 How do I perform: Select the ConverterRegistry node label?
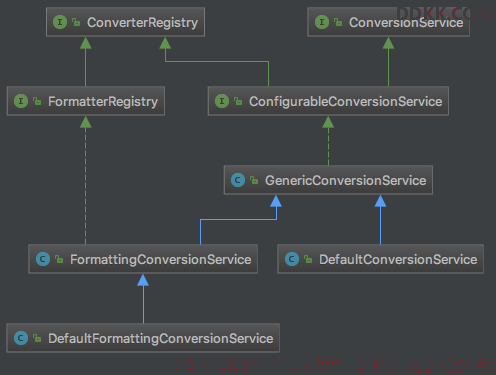pos(142,23)
